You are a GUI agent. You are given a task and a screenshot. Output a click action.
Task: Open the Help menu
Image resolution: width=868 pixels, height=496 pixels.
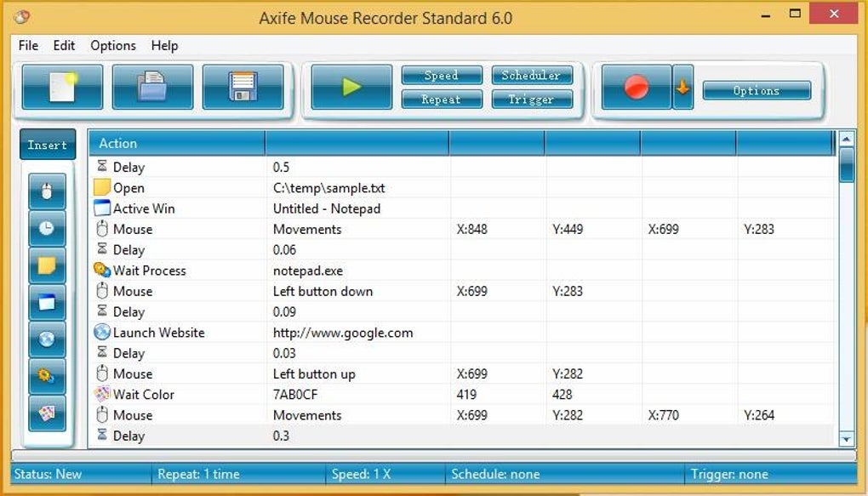(x=164, y=45)
